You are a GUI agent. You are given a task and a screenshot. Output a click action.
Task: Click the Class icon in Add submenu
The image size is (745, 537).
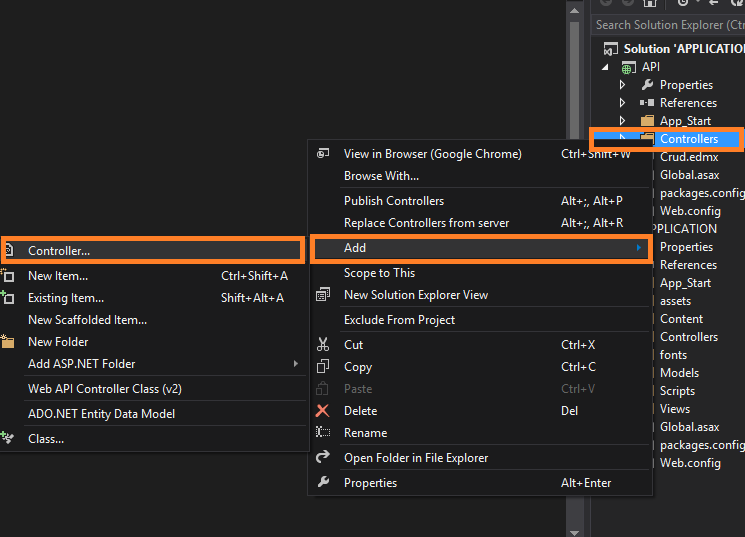pos(8,438)
